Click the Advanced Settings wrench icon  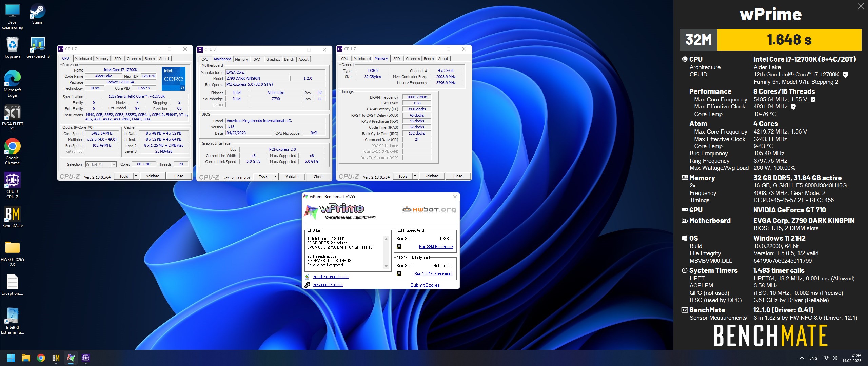[x=307, y=285]
